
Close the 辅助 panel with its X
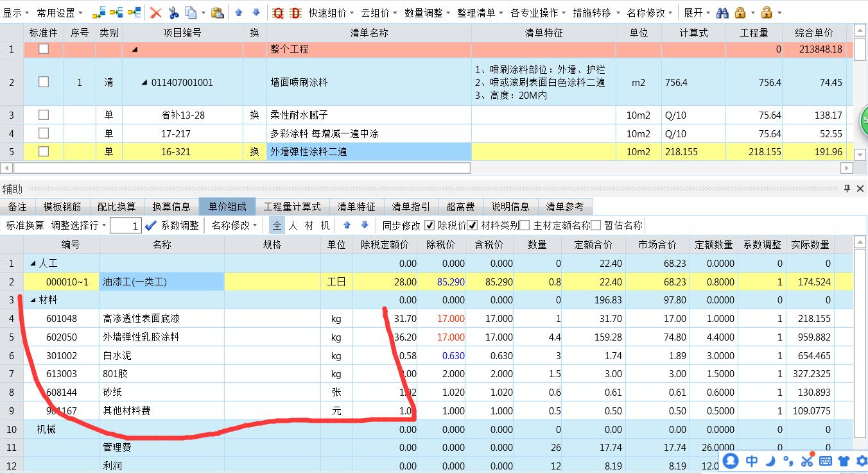(860, 188)
